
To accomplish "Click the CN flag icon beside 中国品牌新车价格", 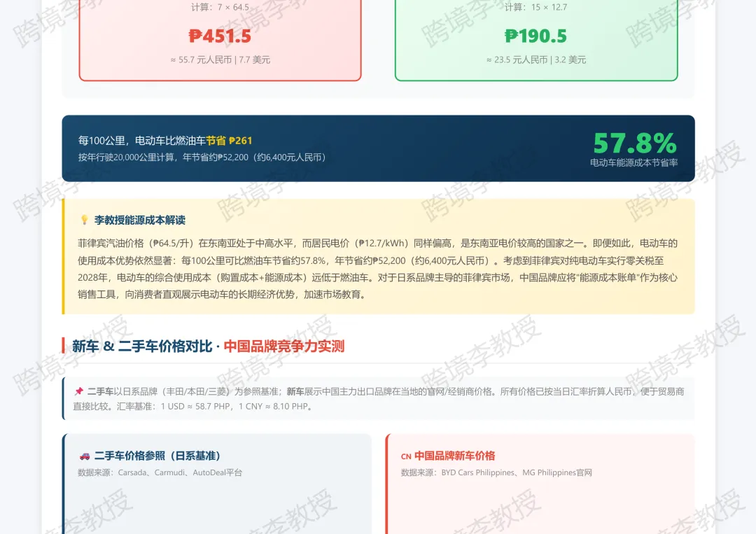I will (x=406, y=456).
